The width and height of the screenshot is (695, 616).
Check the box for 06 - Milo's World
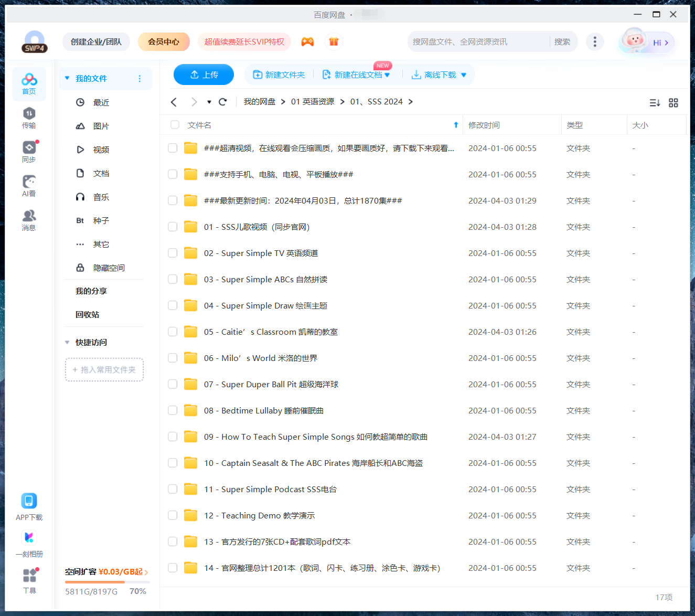pyautogui.click(x=173, y=358)
